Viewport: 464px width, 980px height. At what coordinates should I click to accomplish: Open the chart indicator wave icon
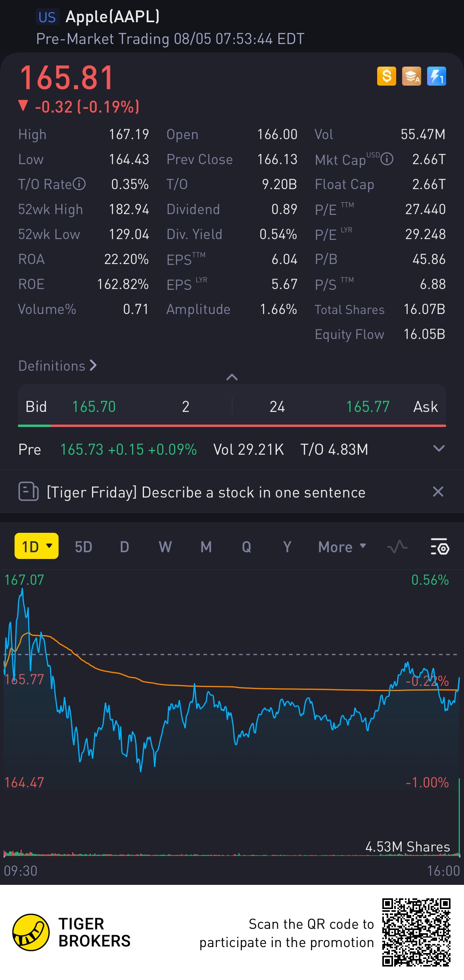click(397, 547)
